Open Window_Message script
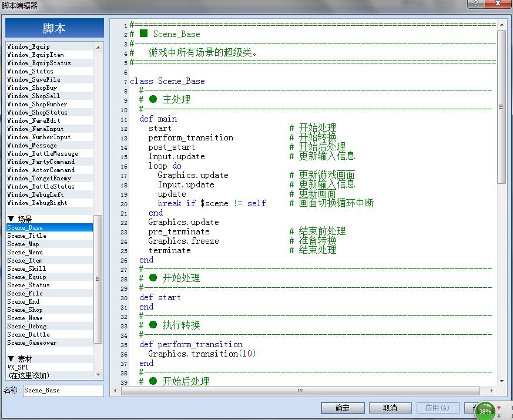The width and height of the screenshot is (513, 420). (50, 145)
